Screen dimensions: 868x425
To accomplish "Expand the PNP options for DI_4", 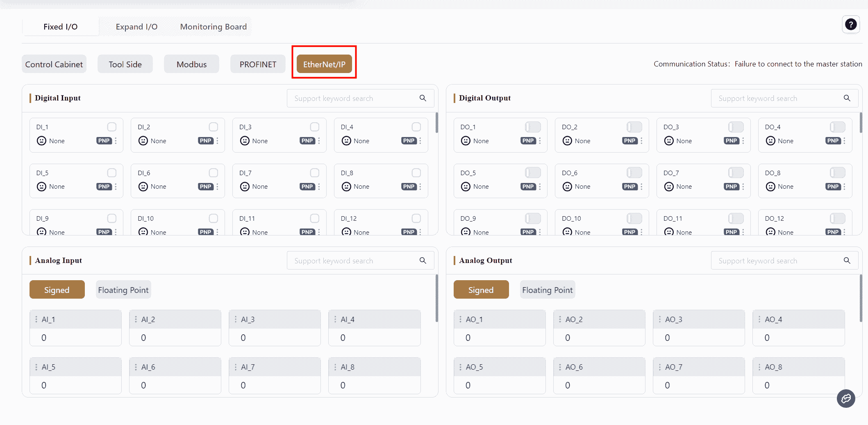I will [409, 141].
